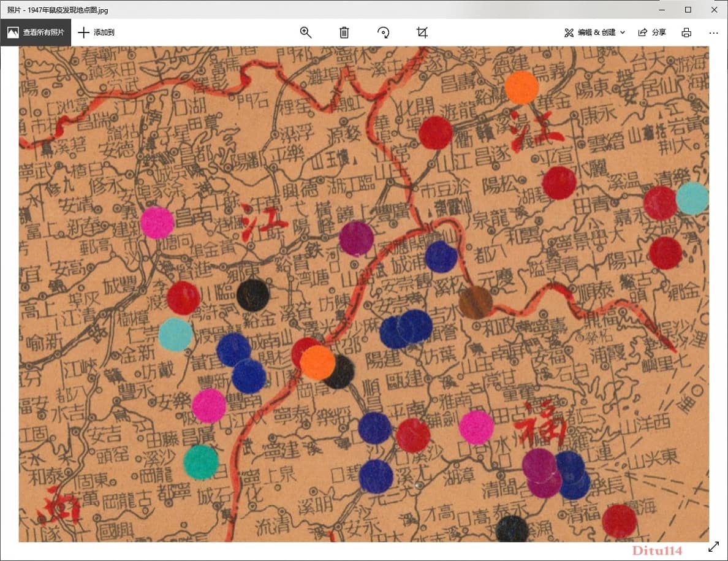The image size is (728, 561).
Task: Delete the photo with trash icon
Action: [344, 32]
